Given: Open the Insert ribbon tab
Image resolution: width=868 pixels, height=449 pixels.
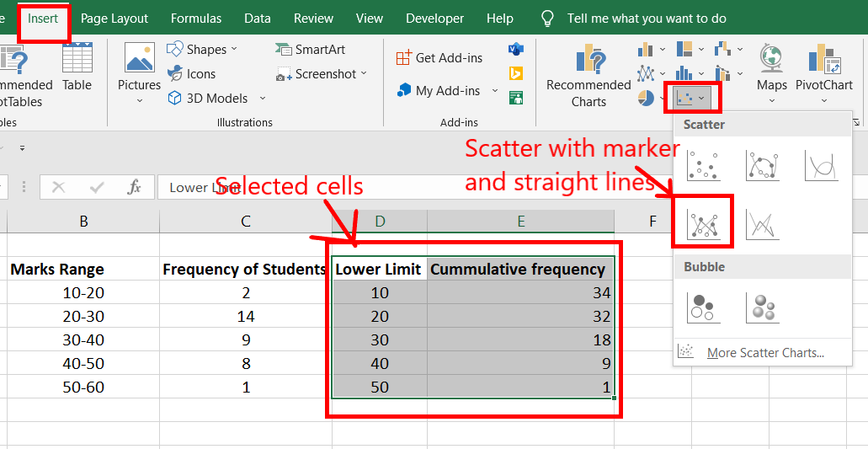Looking at the screenshot, I should click(43, 19).
